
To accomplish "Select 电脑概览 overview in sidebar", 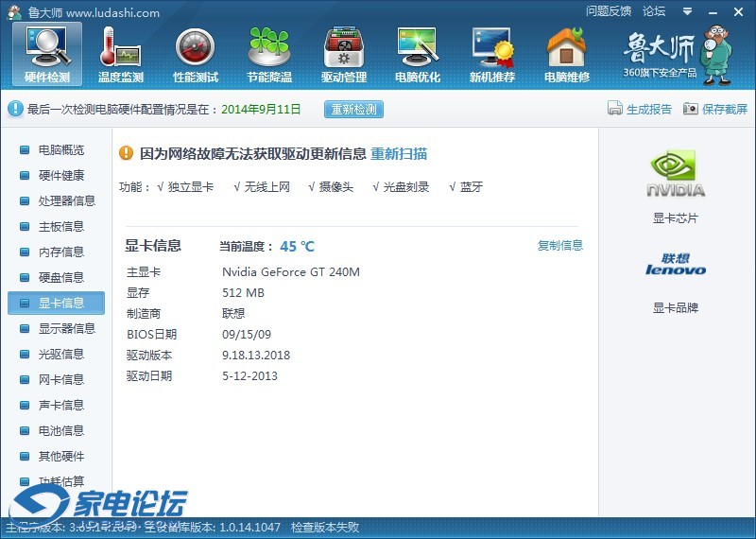I will [60, 149].
